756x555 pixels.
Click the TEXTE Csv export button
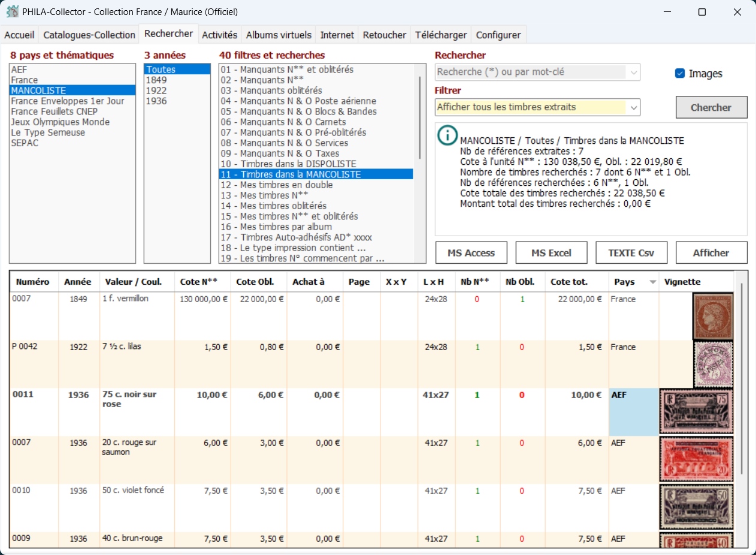pyautogui.click(x=631, y=253)
